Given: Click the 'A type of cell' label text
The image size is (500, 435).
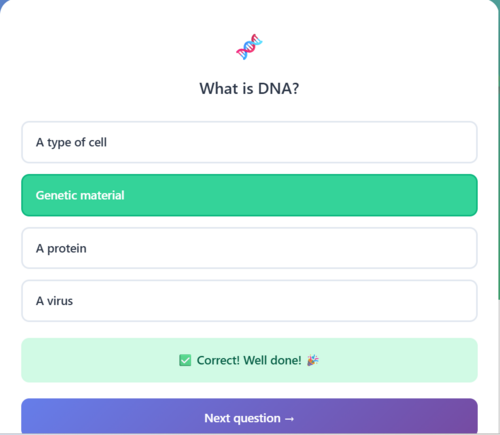Looking at the screenshot, I should [x=71, y=143].
